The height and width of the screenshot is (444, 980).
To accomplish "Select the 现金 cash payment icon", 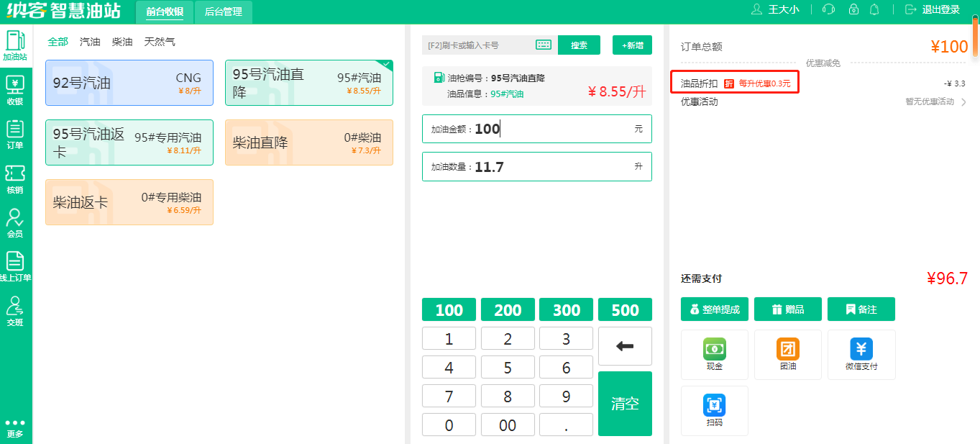I will pyautogui.click(x=714, y=354).
